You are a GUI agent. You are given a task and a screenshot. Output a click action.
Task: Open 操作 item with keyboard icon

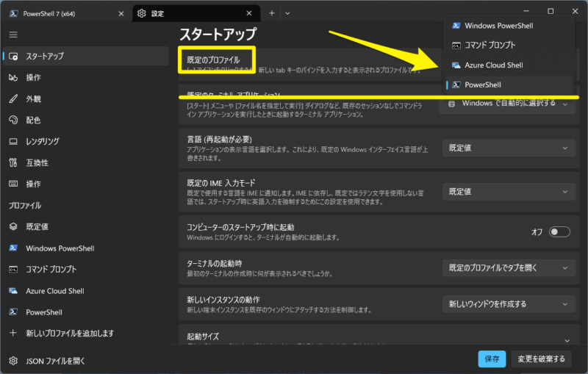[x=85, y=184]
